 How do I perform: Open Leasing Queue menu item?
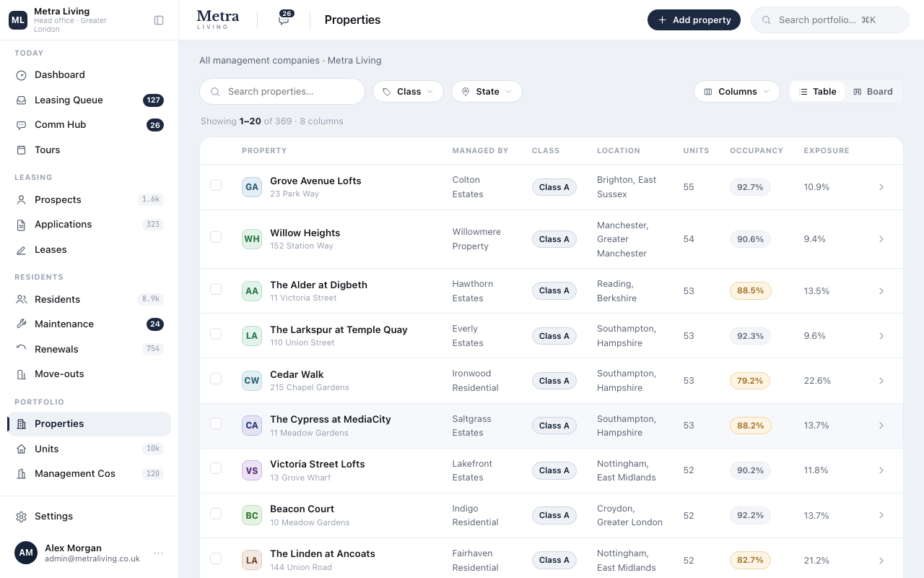click(90, 100)
